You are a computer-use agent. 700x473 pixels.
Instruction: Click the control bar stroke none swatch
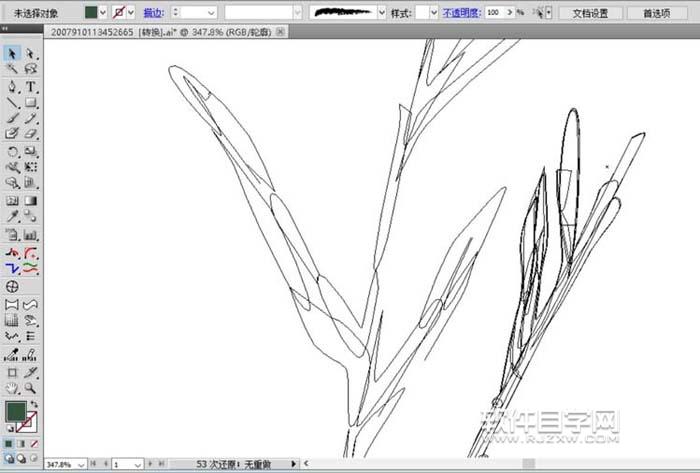point(119,12)
